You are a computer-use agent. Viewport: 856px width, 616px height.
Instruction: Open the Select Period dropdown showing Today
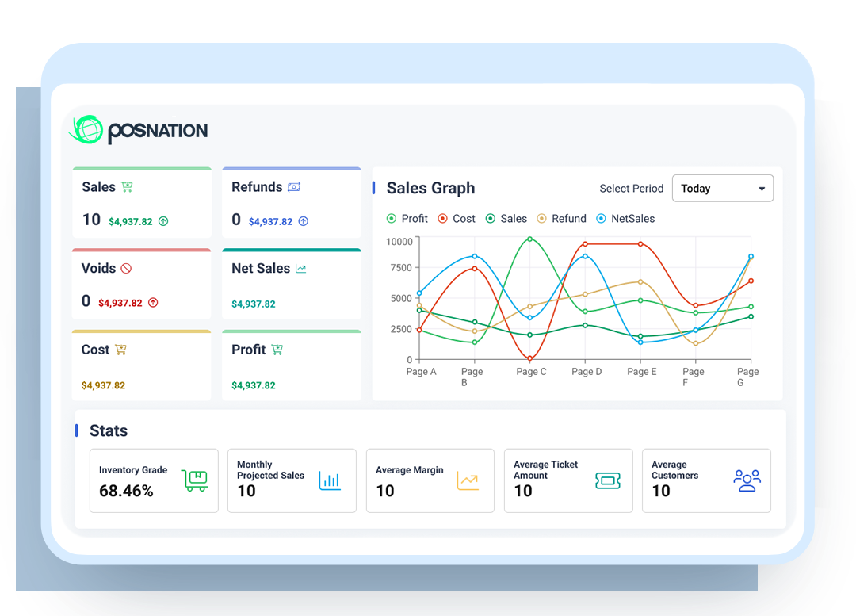(723, 189)
